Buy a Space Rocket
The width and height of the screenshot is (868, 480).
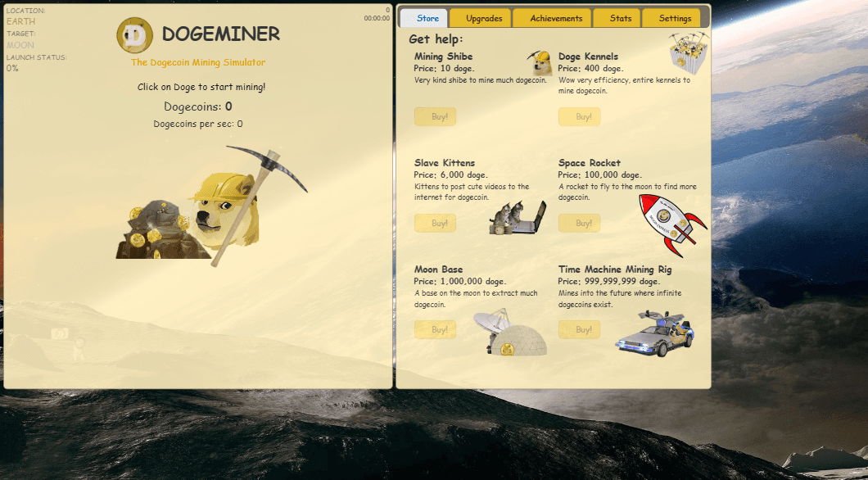579,223
